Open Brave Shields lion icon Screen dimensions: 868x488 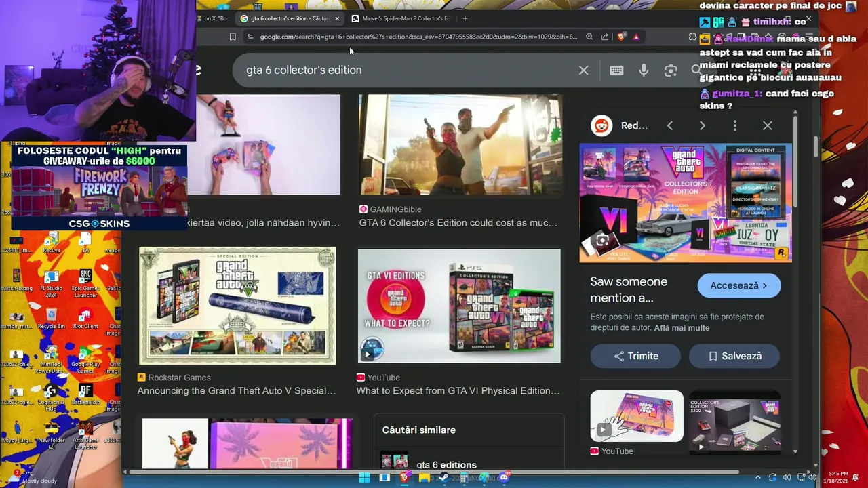(621, 37)
